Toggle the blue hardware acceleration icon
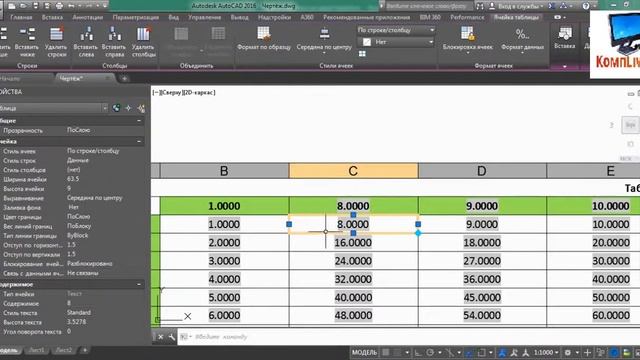 pos(614,352)
